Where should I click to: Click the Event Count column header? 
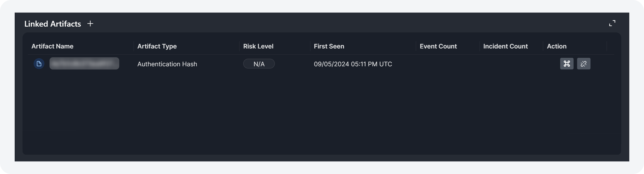(x=438, y=46)
